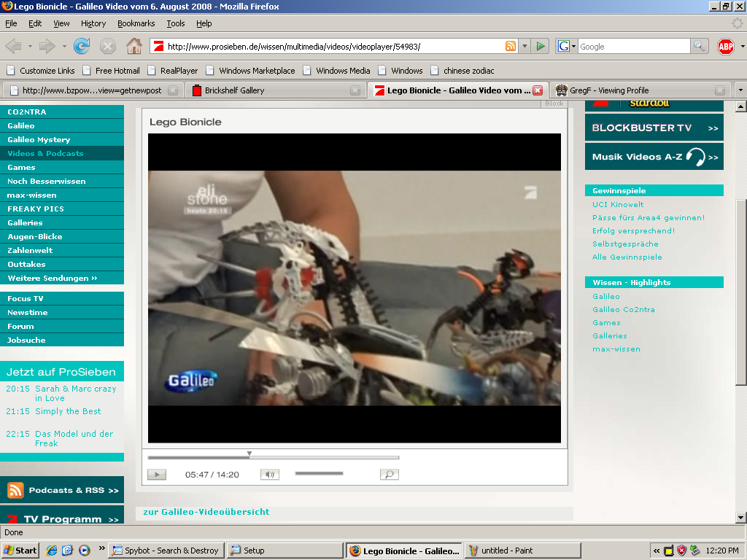Viewport: 747px width, 560px height.
Task: Switch to Spybot - Search & Destroy window
Action: [167, 551]
